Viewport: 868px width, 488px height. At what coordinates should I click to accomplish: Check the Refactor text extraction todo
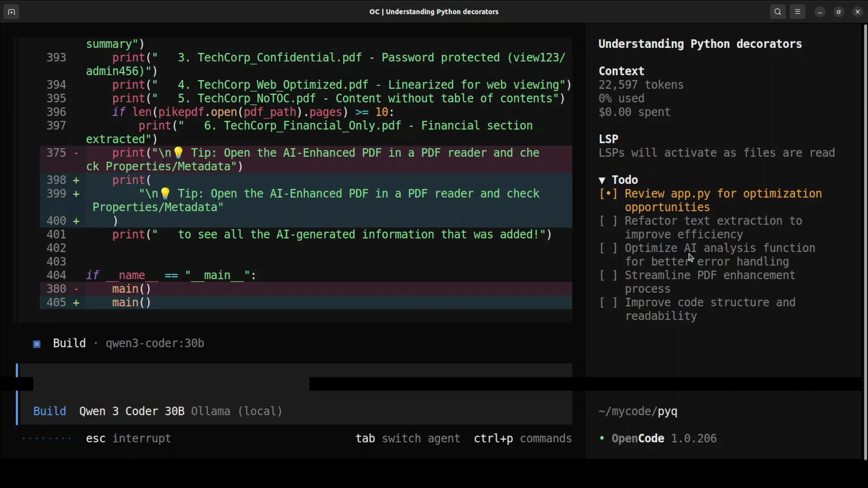[609, 221]
